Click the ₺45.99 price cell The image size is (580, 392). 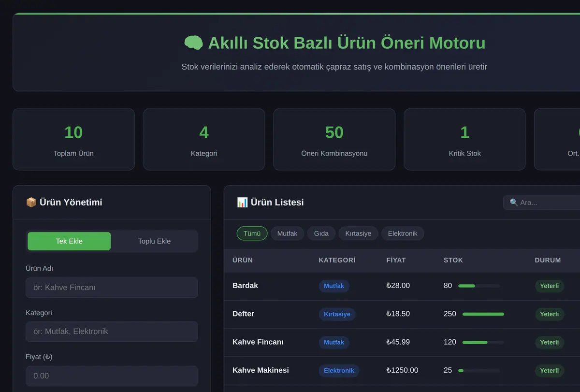tap(398, 342)
